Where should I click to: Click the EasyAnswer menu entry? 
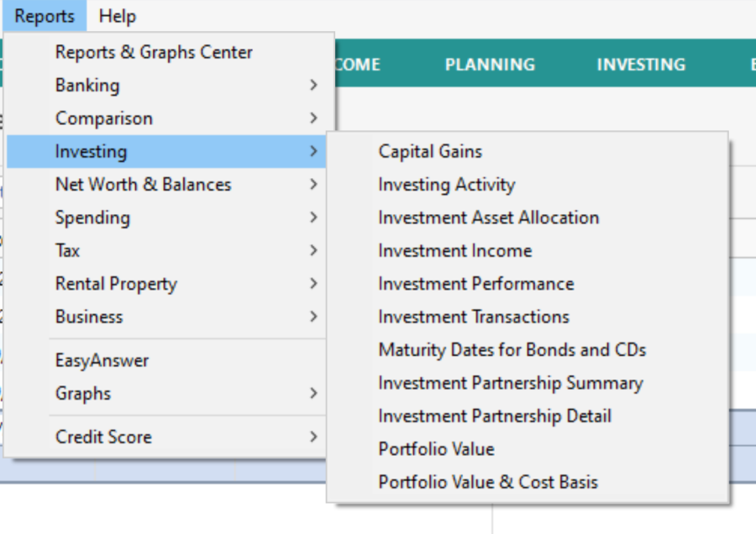click(x=102, y=361)
